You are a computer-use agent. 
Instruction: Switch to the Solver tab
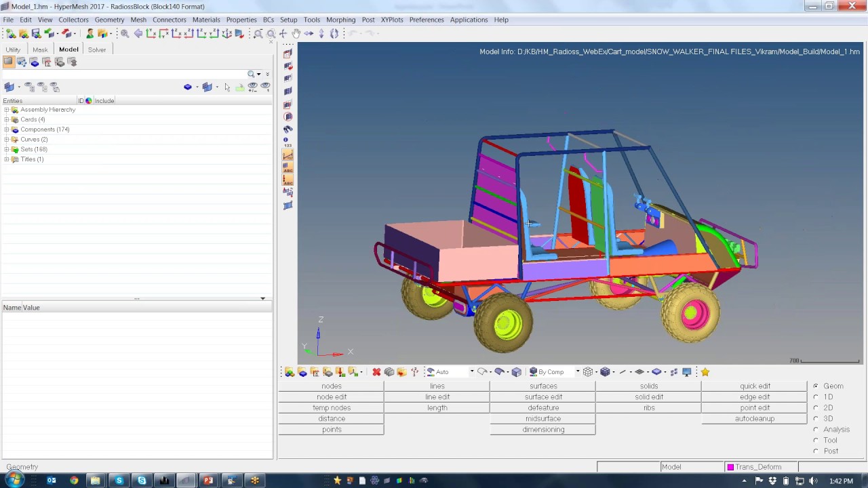click(x=96, y=49)
